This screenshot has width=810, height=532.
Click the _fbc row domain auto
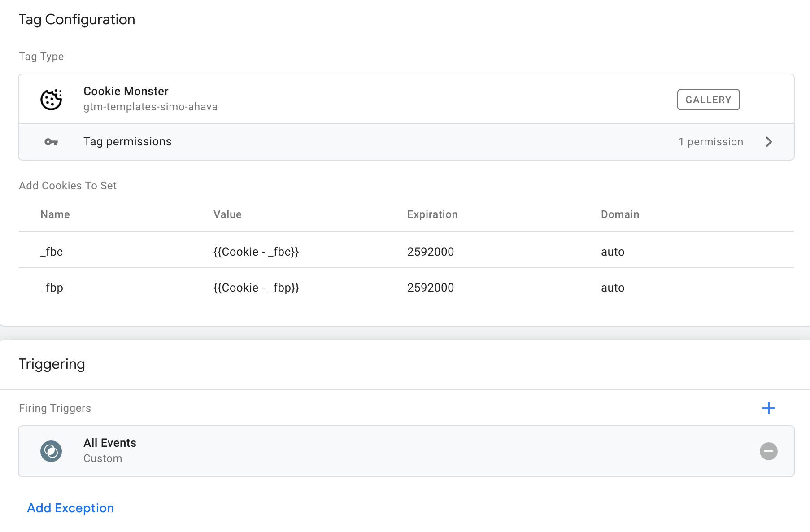[x=613, y=252]
